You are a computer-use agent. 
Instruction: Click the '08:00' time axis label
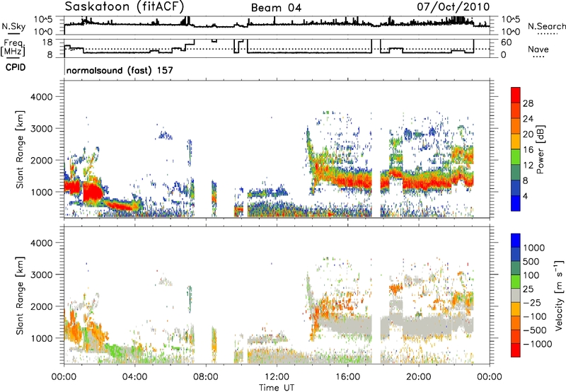pos(206,377)
